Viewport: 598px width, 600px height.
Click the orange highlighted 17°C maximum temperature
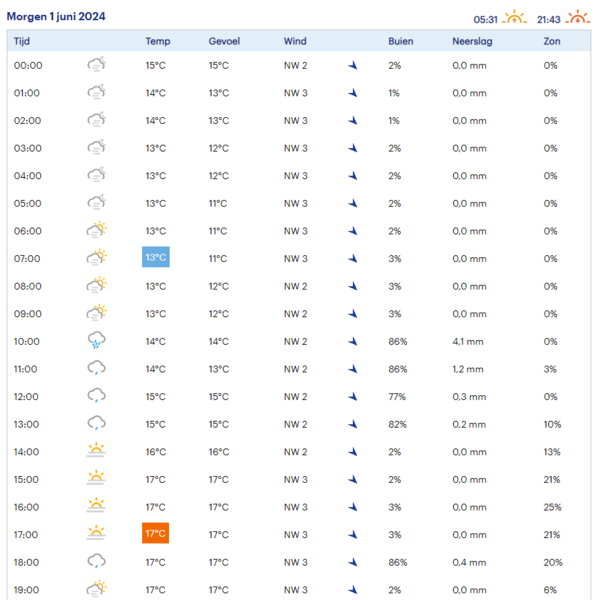coord(155,533)
